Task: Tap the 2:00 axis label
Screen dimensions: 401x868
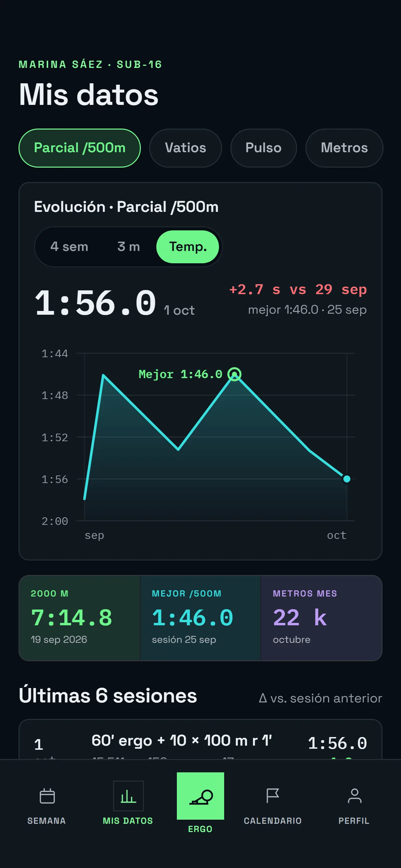Action: point(55,521)
